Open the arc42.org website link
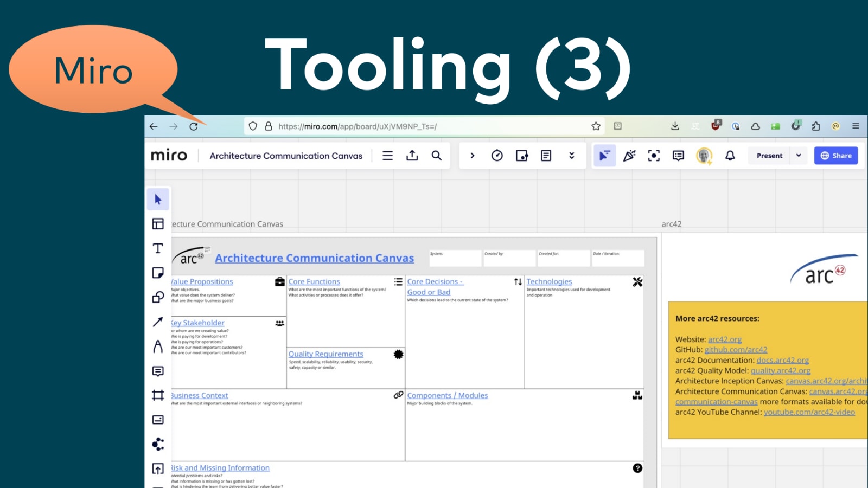This screenshot has width=868, height=488. [725, 339]
